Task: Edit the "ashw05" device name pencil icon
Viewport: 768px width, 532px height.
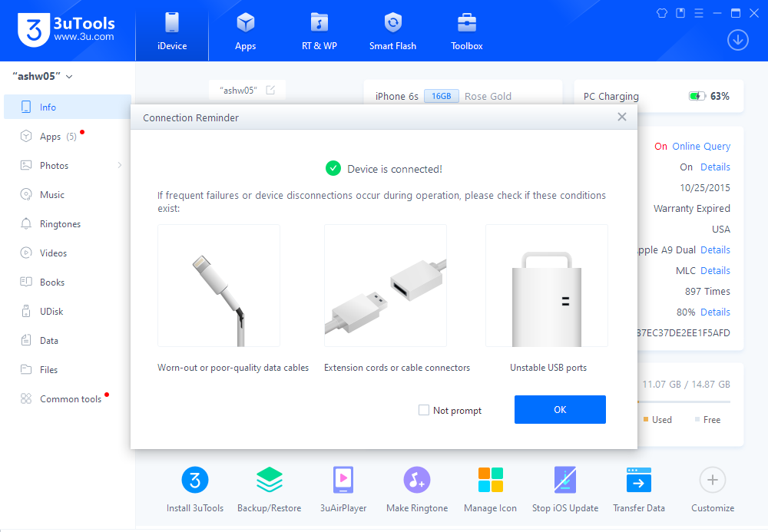Action: [x=270, y=90]
